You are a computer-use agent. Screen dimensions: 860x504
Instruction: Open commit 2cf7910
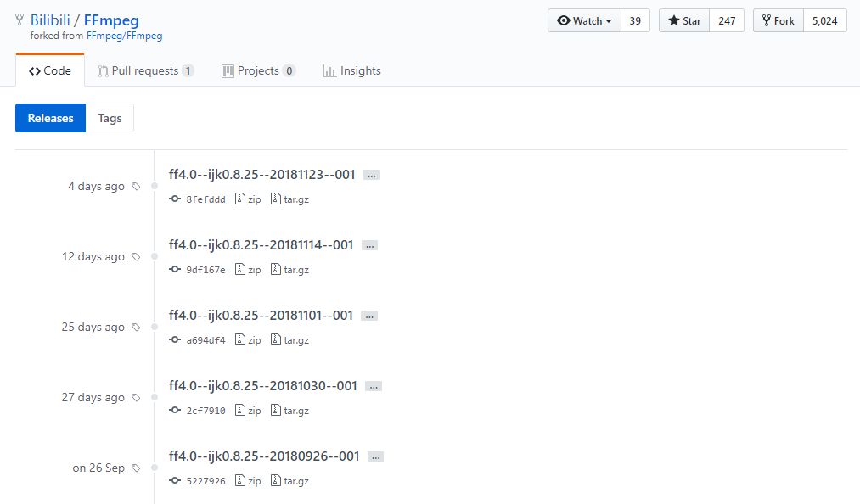click(x=205, y=411)
